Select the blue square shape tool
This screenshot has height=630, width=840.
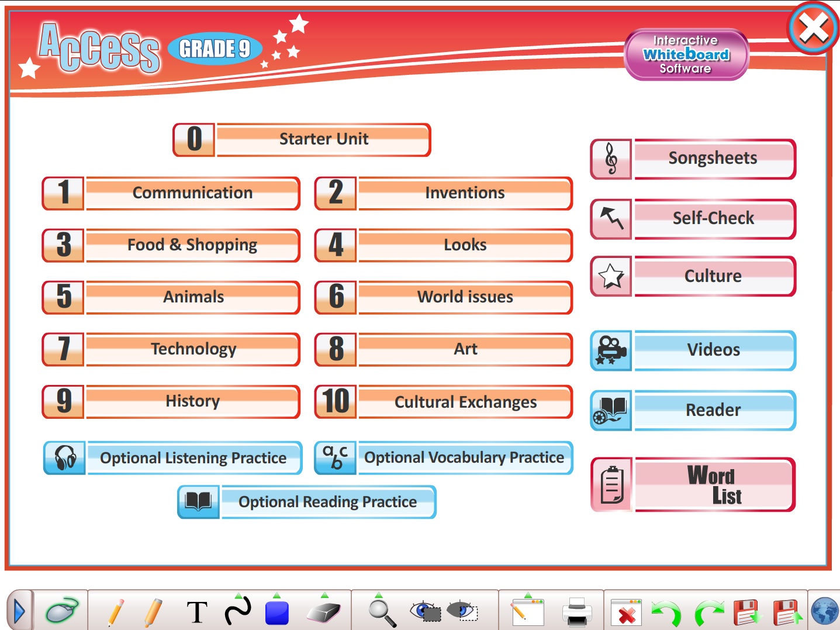276,611
